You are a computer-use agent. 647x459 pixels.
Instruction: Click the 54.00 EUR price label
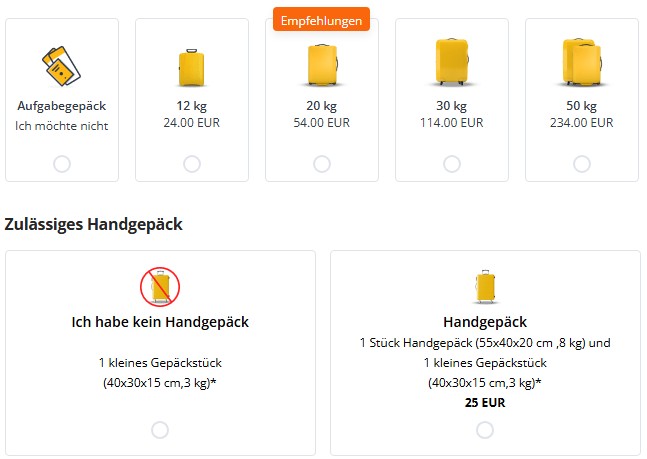point(321,123)
